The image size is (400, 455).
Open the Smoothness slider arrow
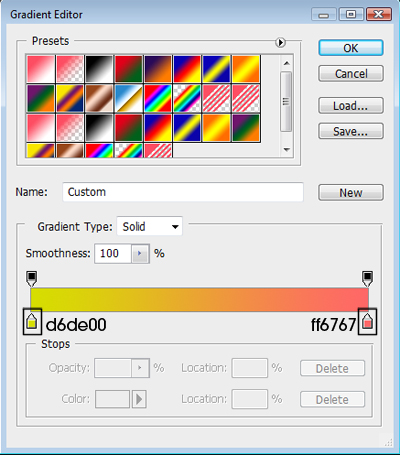point(140,253)
